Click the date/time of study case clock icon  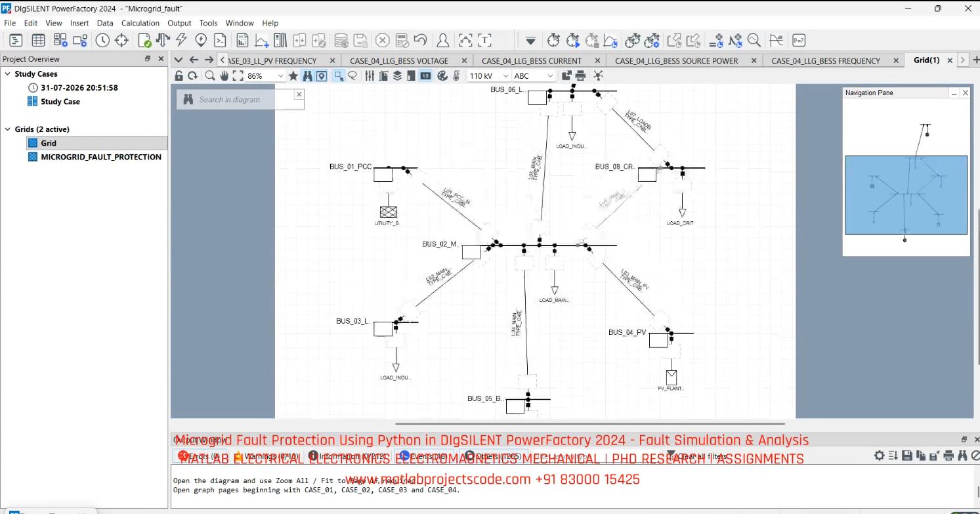[102, 40]
